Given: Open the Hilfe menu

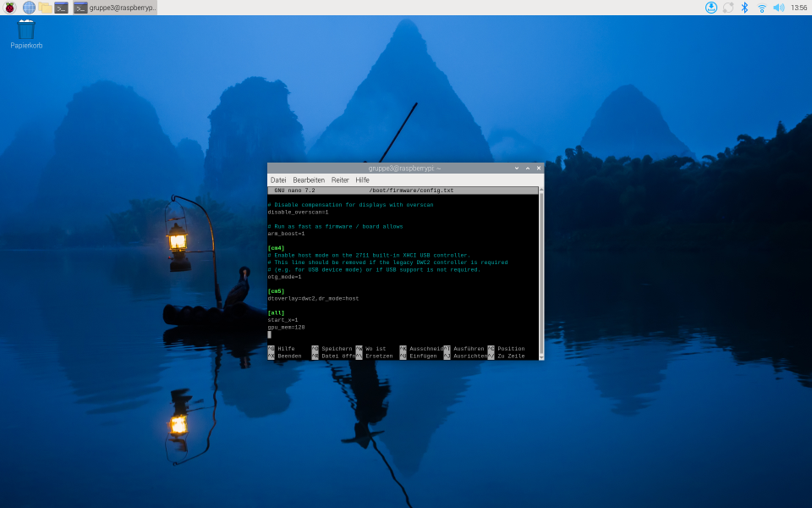Looking at the screenshot, I should pos(363,180).
